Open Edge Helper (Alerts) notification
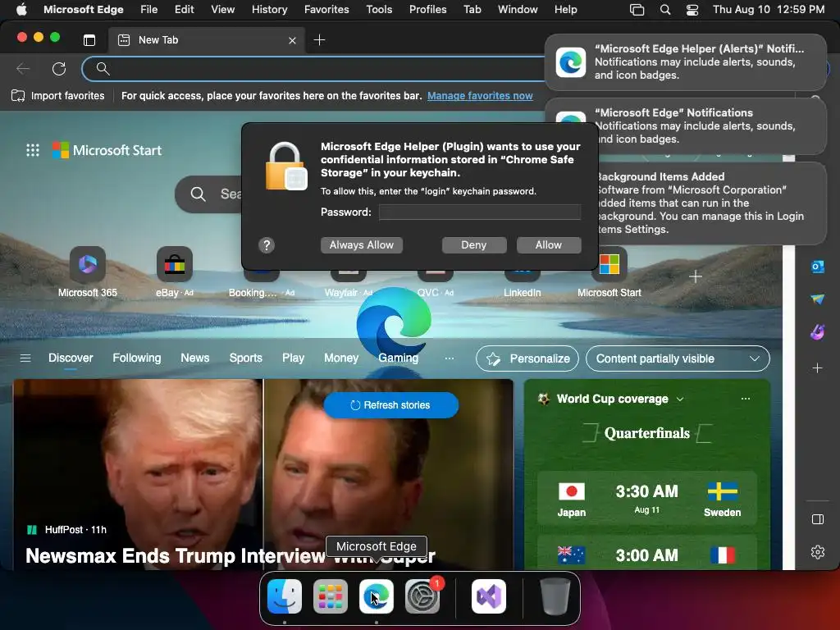 pos(686,62)
